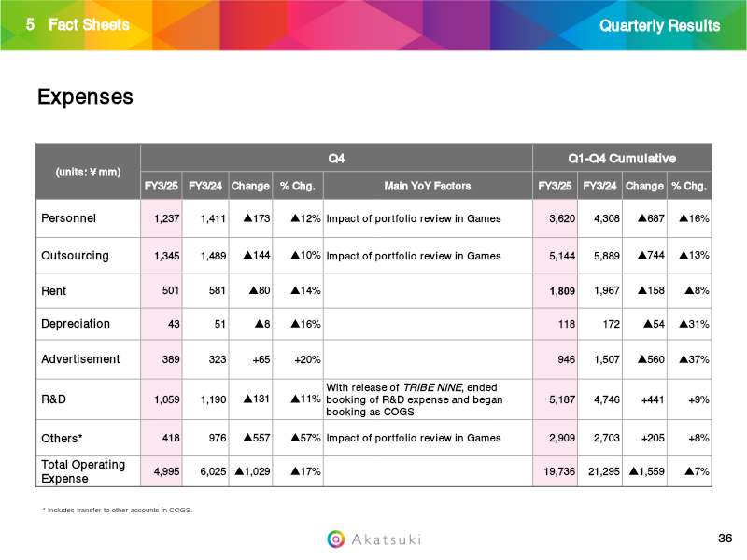The image size is (747, 560).
Task: Click the Outsourcing row label
Action: (x=75, y=255)
